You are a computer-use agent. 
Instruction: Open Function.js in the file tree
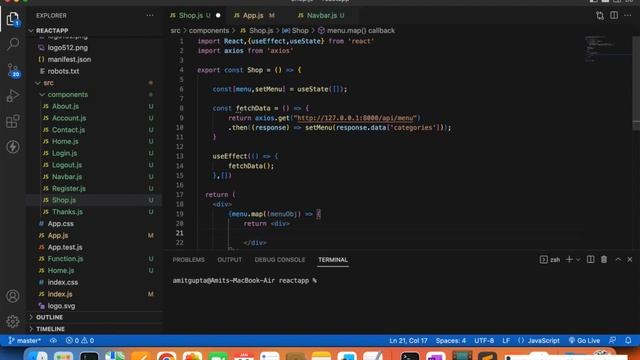click(65, 259)
